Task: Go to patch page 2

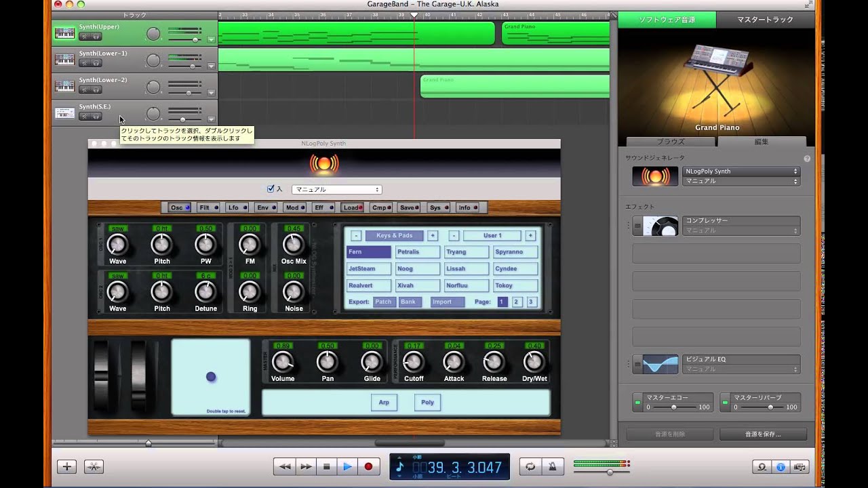Action: click(517, 302)
